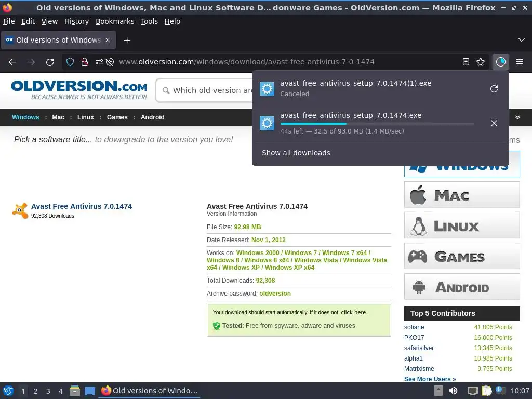Open the Bookmarks menu
532x399 pixels.
coord(115,21)
